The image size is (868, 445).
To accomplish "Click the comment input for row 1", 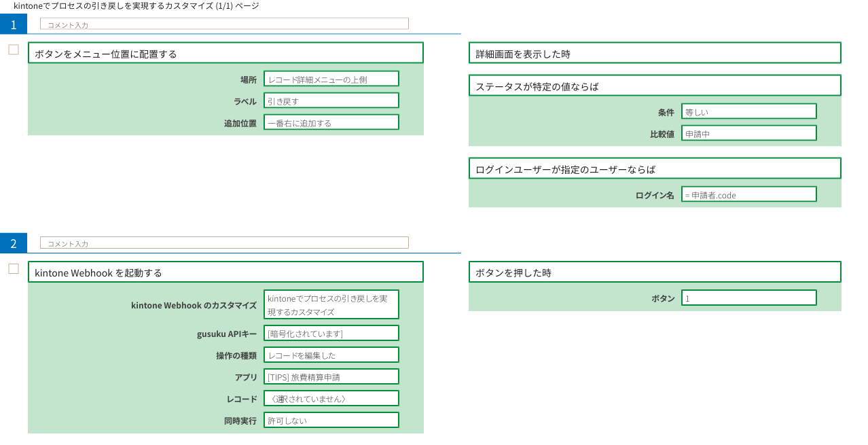I will tap(224, 24).
